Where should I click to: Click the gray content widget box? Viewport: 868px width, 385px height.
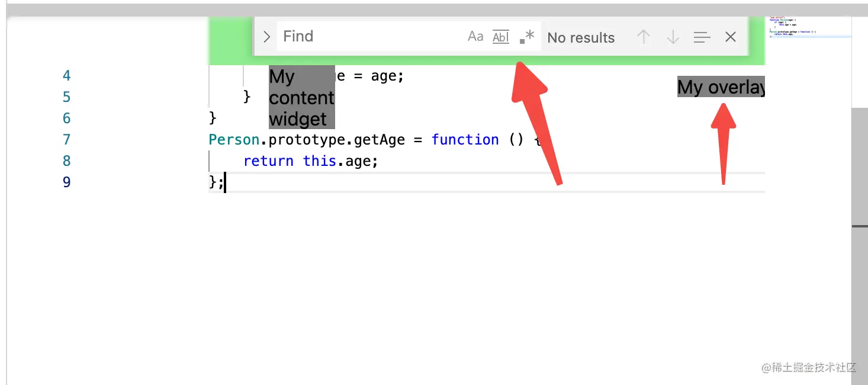pos(302,97)
